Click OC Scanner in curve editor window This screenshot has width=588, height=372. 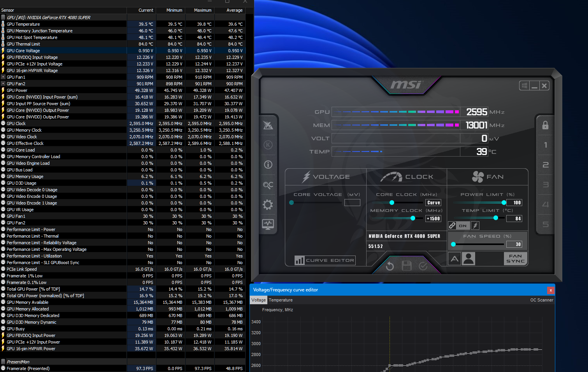coord(542,300)
